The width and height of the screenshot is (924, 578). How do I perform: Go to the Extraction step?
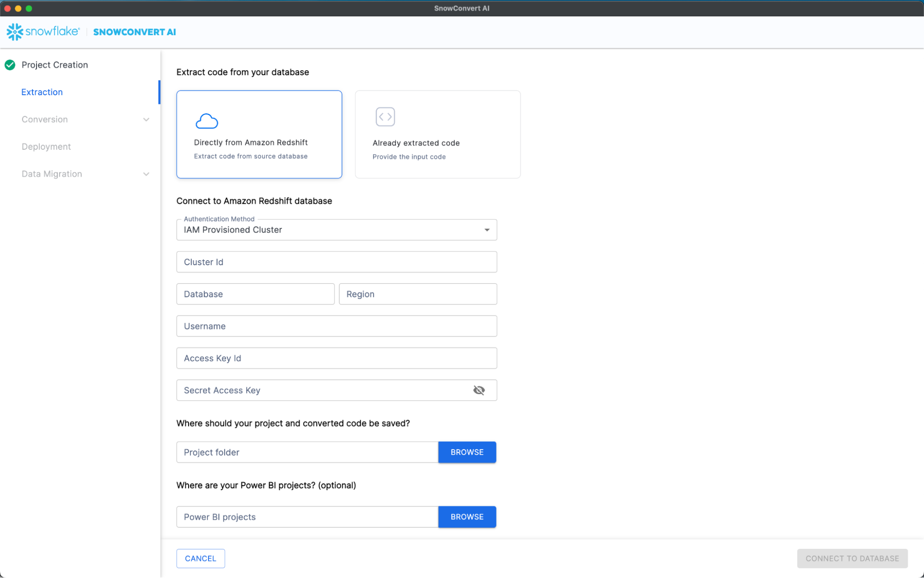coord(42,92)
